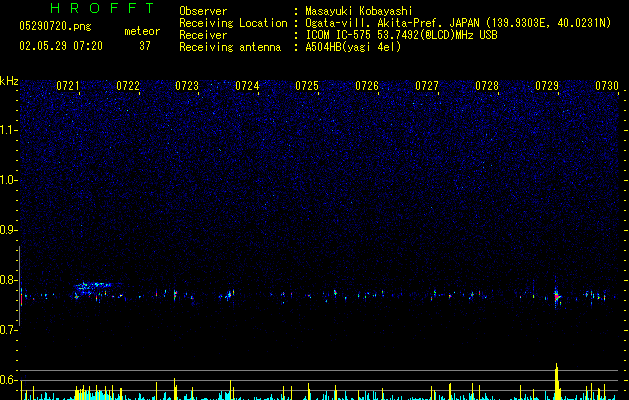The image size is (629, 400).
Task: Click the bright meteor echo near 0721
Action: (93, 286)
